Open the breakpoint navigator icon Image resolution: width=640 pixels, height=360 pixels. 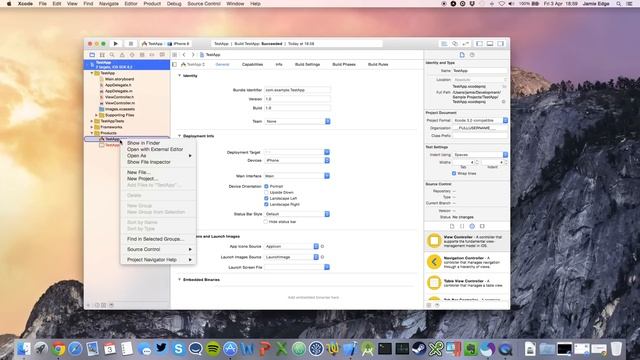click(x=152, y=55)
